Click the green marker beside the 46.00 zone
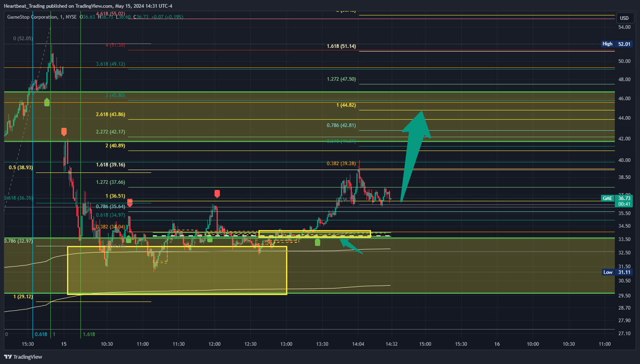640x364 pixels. click(47, 102)
